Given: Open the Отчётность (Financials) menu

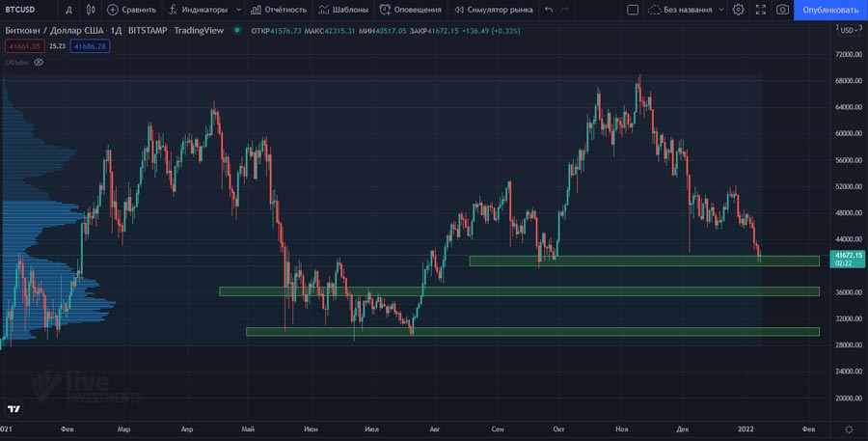Looking at the screenshot, I should click(x=279, y=10).
